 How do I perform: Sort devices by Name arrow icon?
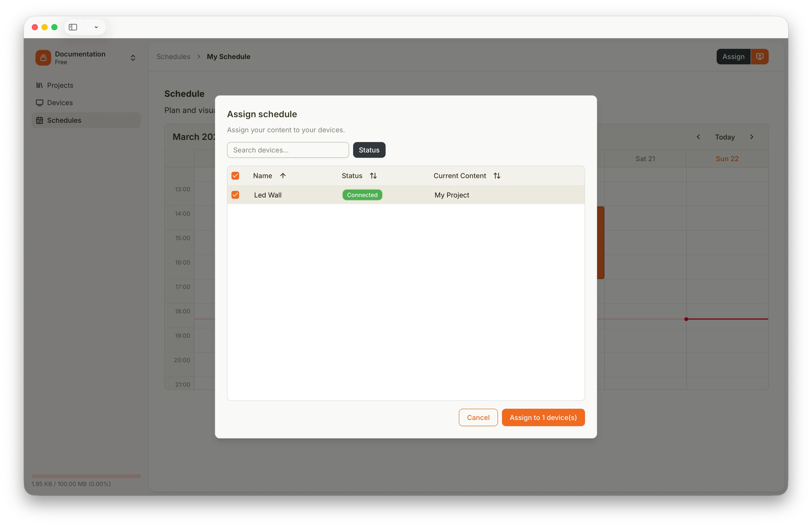(283, 176)
